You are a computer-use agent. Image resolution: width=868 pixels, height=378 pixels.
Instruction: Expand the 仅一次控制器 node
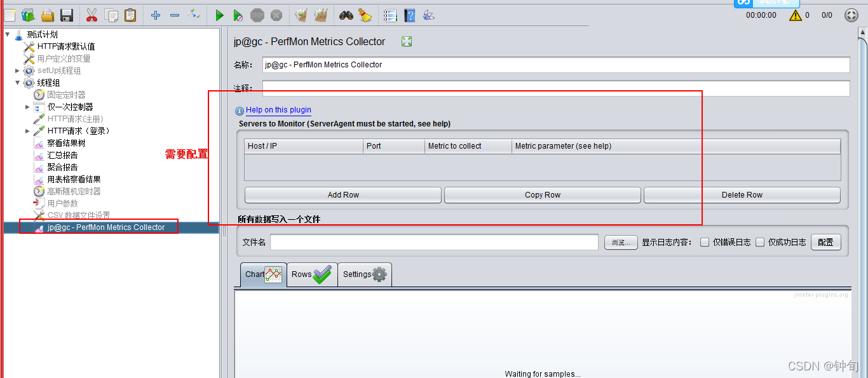(x=27, y=107)
